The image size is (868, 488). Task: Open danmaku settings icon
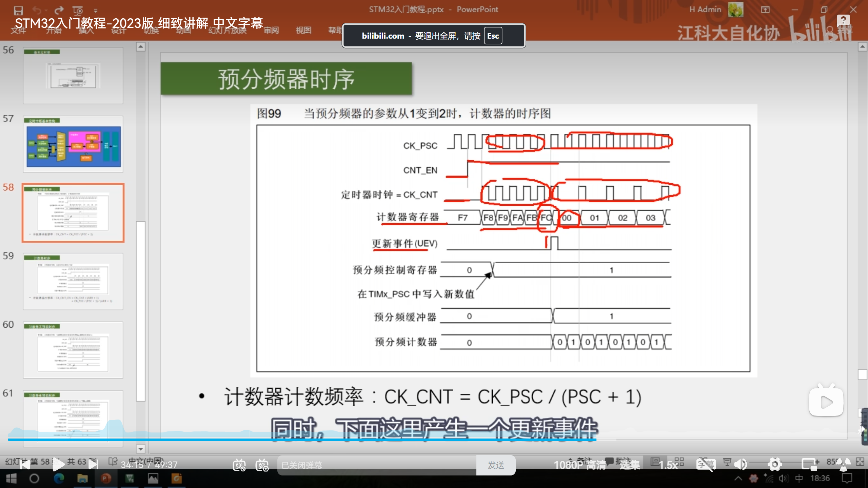[262, 465]
